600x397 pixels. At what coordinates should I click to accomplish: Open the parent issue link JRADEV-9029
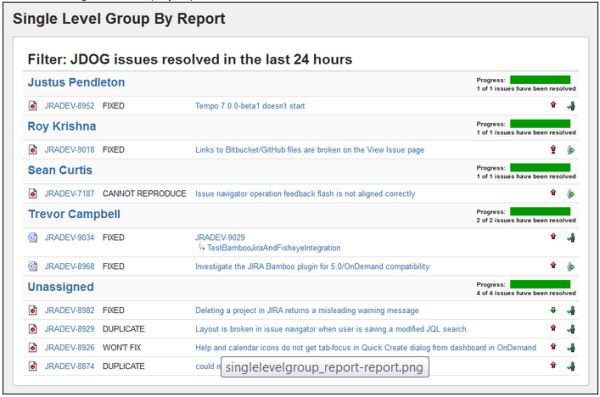click(x=220, y=237)
